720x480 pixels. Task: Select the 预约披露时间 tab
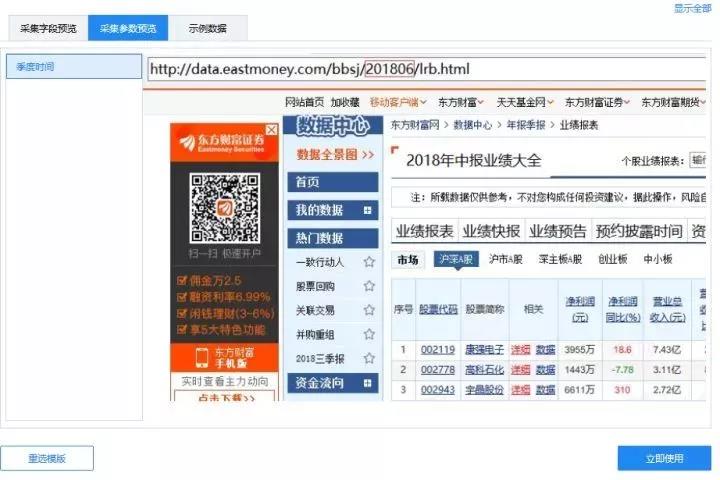[x=639, y=231]
